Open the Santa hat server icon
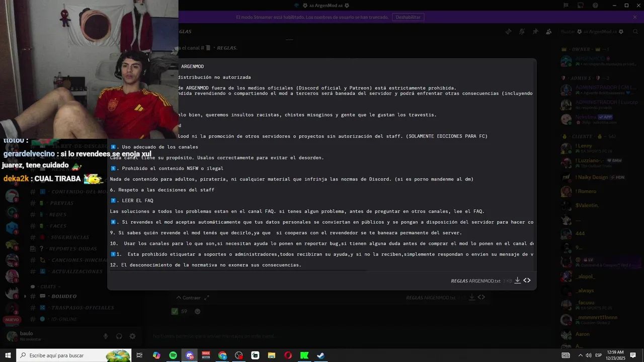Image resolution: width=644 pixels, height=362 pixels. (12, 196)
